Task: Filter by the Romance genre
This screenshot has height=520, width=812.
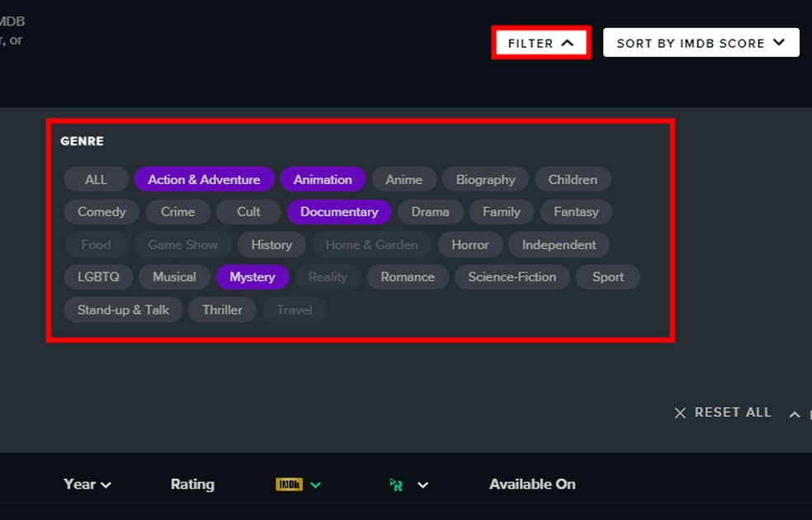Action: (408, 277)
